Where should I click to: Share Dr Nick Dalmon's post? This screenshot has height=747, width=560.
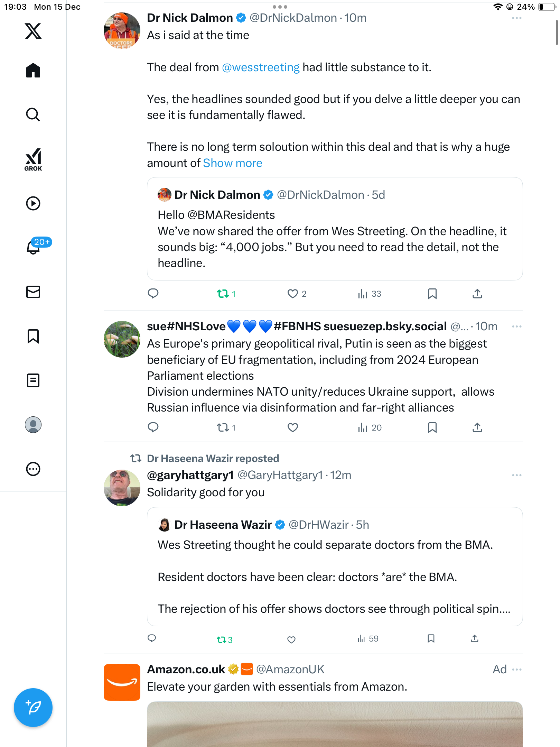tap(477, 294)
